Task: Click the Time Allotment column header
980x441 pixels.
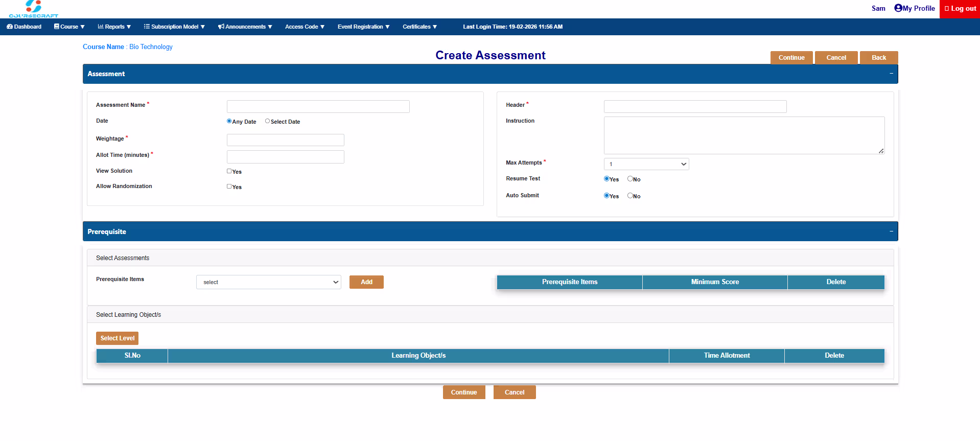Action: click(727, 356)
